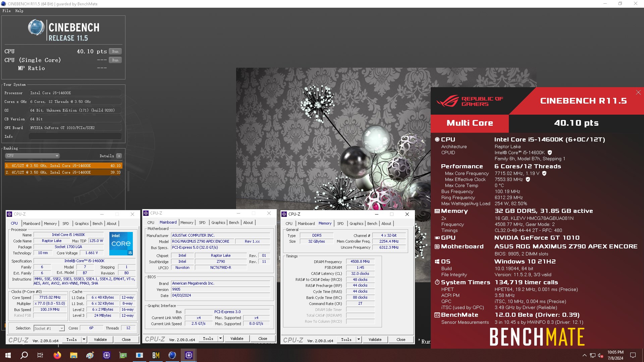Switch to Cinebench globe icon on taskbar
This screenshot has height=362, width=644.
[172, 355]
